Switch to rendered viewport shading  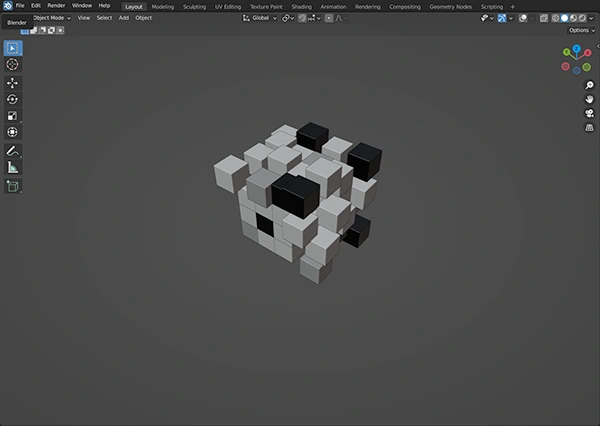(582, 18)
